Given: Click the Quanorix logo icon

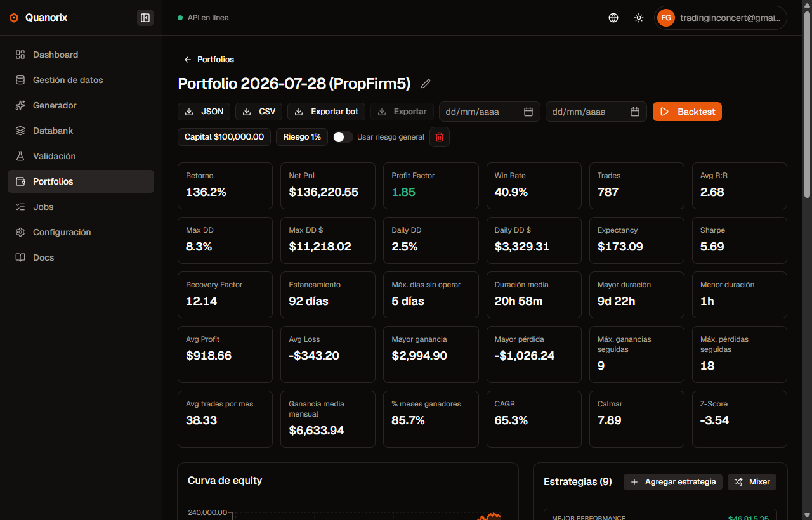Looking at the screenshot, I should 14,18.
